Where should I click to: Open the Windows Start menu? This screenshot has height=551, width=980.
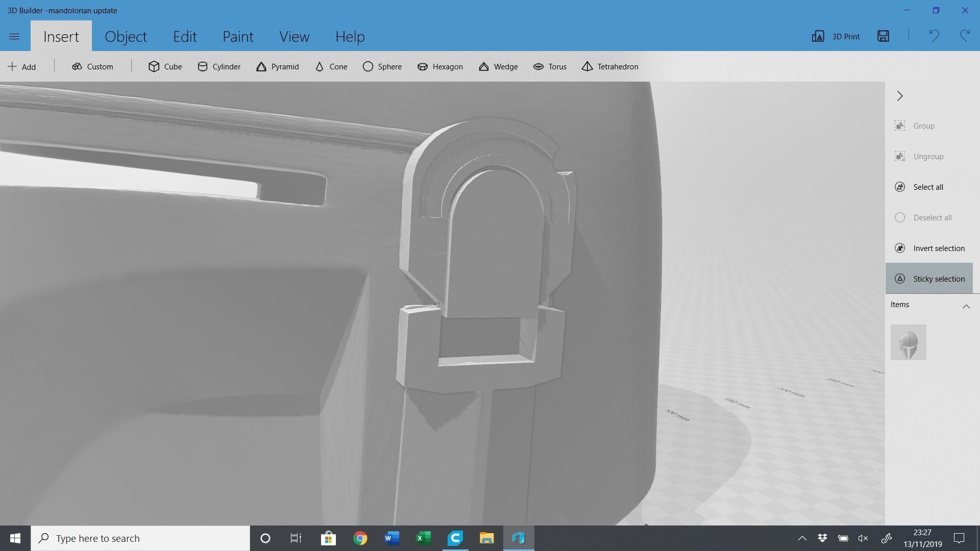(15, 538)
